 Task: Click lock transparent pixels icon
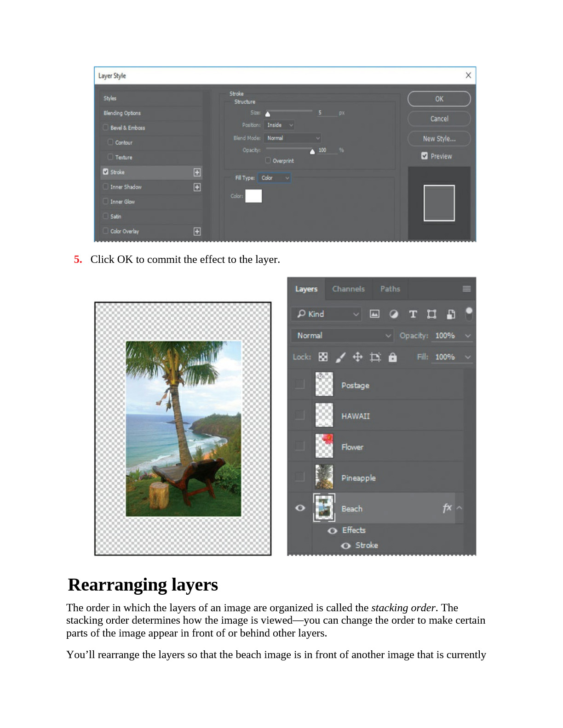coord(323,357)
